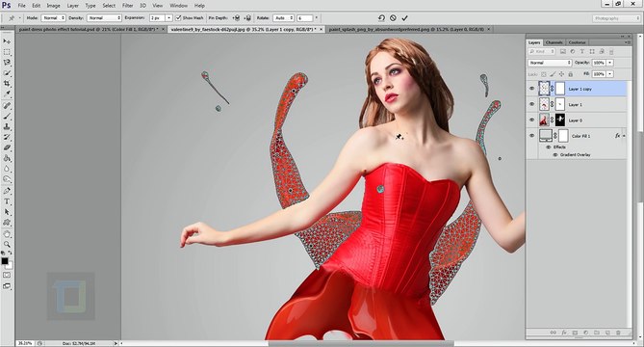Remove all puppet warp pins
This screenshot has width=644, height=347.
click(x=381, y=18)
